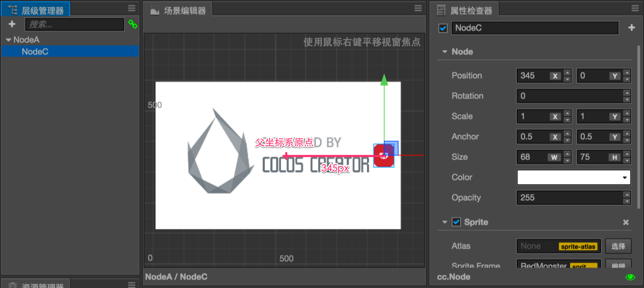
Task: Decrease Size H with its down arrow
Action: pos(627,160)
